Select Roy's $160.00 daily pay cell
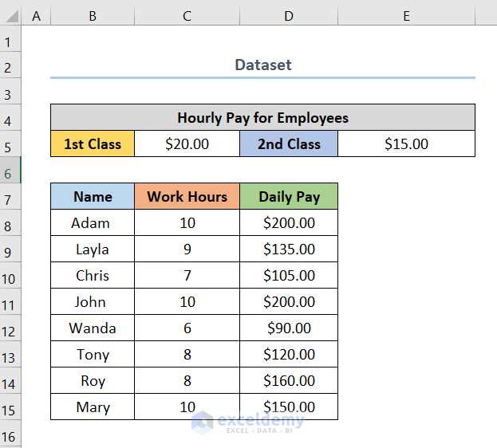497x448 pixels. tap(289, 380)
